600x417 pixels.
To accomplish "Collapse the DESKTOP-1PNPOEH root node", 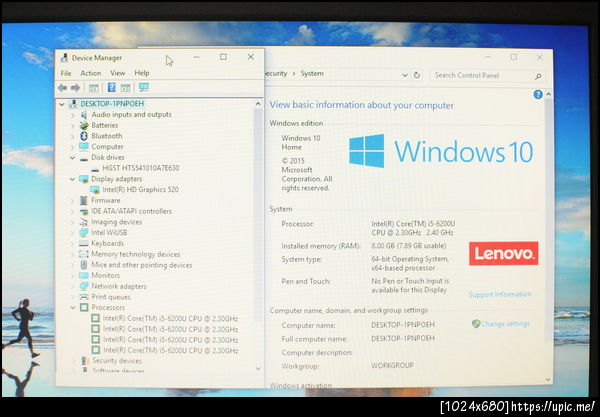I will (62, 104).
